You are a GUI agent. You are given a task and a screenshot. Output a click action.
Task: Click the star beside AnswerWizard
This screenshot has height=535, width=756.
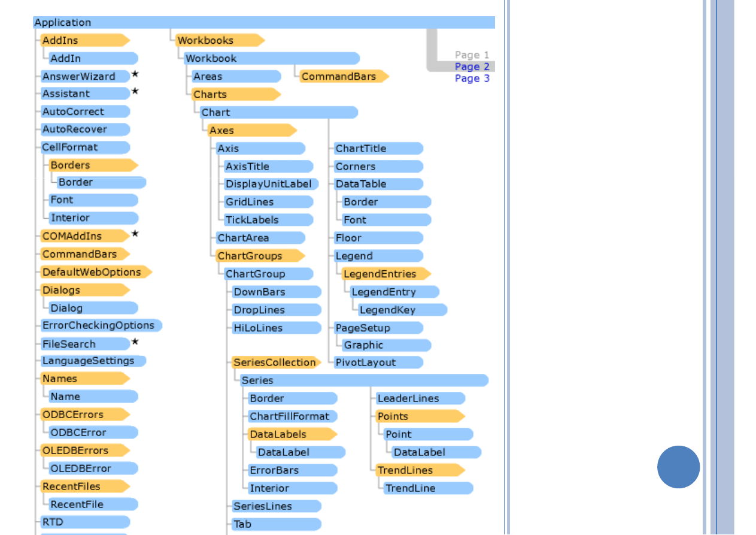pos(135,74)
